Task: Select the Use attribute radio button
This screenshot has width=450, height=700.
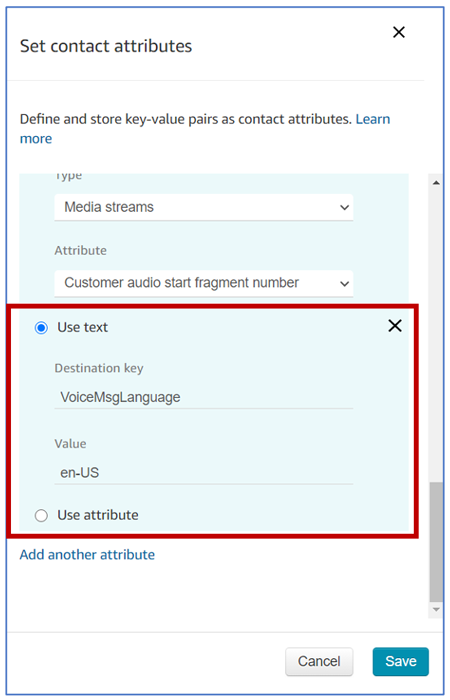Action: pos(41,516)
